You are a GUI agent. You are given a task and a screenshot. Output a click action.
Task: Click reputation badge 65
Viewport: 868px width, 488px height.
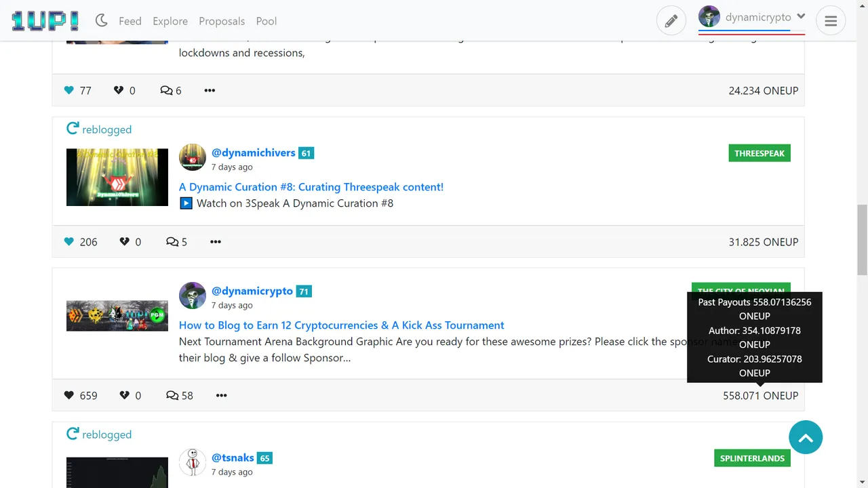265,458
